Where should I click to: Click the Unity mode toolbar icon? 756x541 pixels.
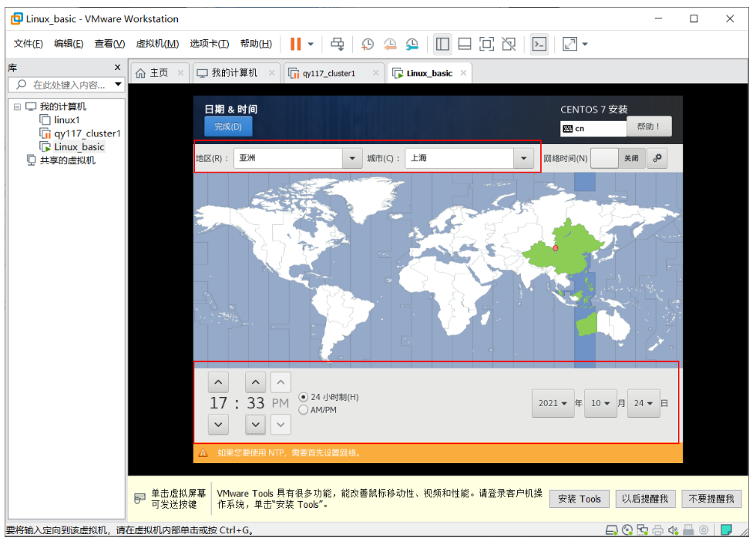pos(509,45)
